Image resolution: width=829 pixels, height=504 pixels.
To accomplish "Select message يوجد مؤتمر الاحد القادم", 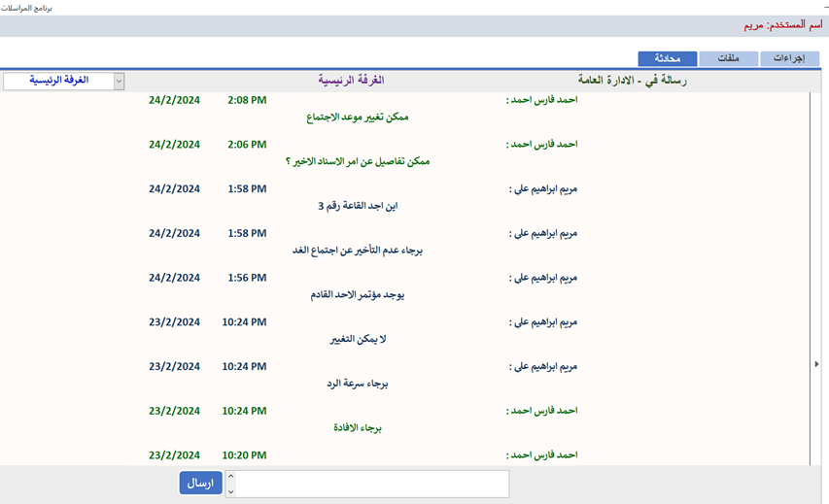I will (358, 295).
